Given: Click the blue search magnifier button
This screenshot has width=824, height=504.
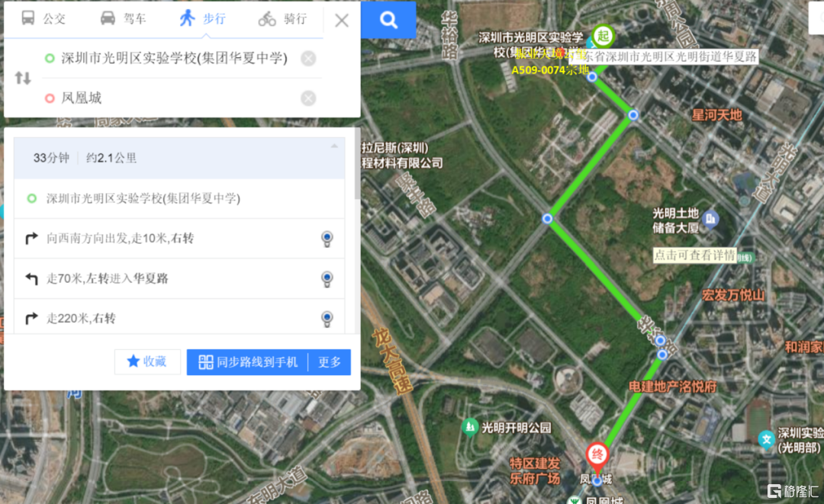Looking at the screenshot, I should point(388,20).
